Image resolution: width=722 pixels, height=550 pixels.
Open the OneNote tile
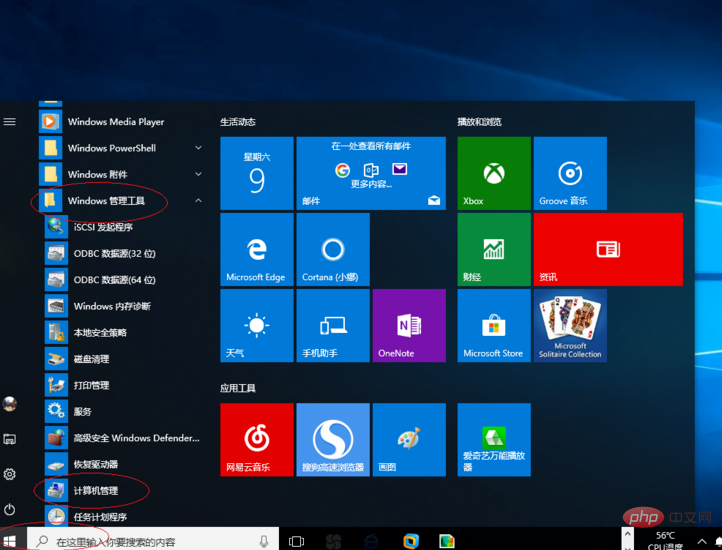click(x=409, y=325)
